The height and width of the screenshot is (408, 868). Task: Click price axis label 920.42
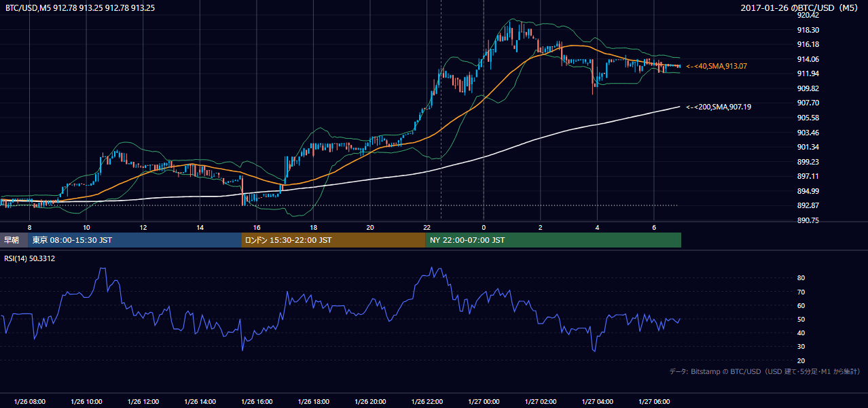coord(808,15)
